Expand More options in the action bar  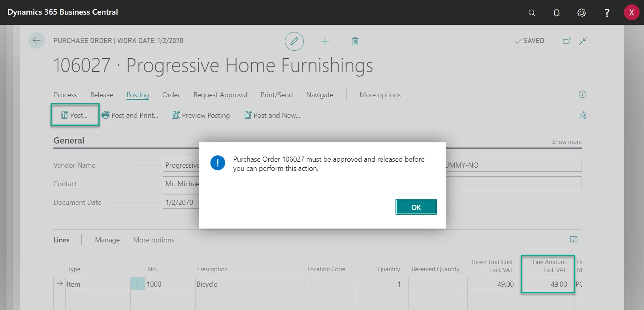[x=380, y=95]
